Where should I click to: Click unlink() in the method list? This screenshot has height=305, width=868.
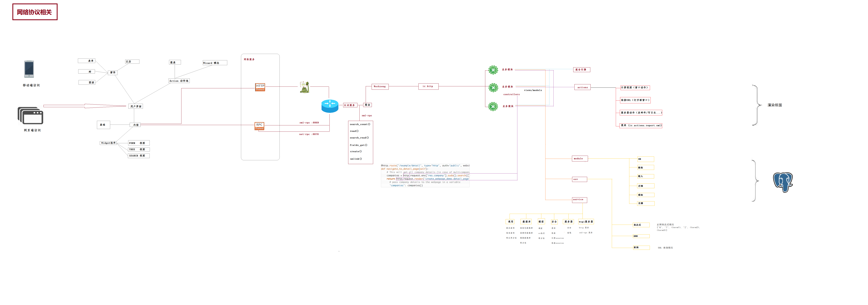(x=356, y=159)
